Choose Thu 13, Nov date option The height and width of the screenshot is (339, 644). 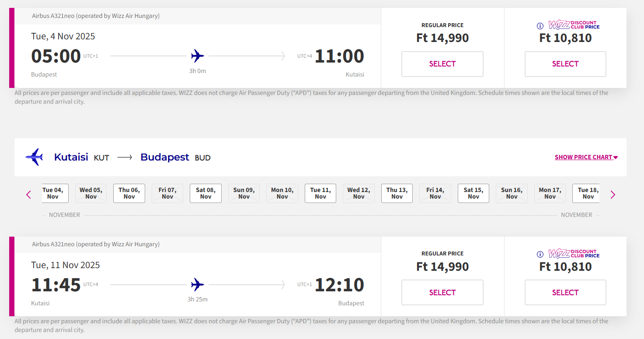[x=397, y=193]
